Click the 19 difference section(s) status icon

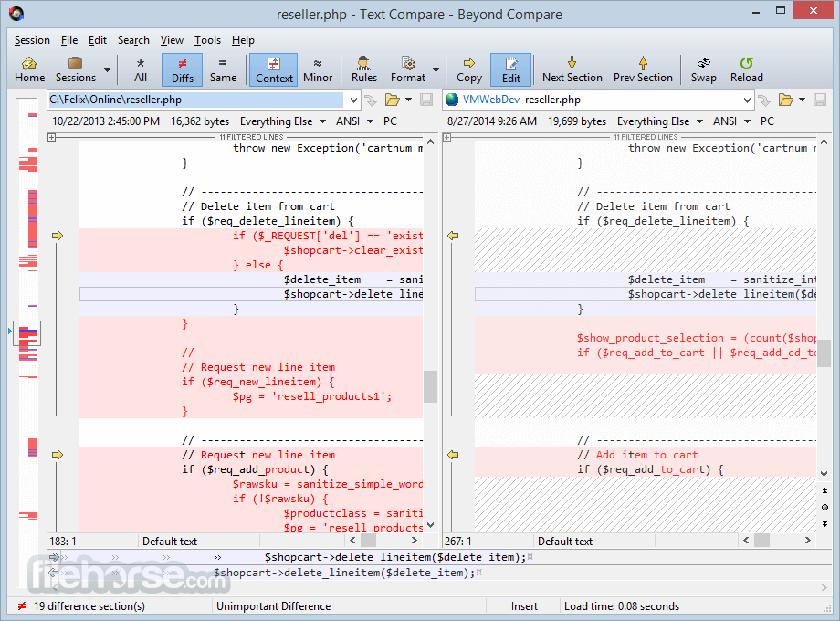tap(21, 606)
